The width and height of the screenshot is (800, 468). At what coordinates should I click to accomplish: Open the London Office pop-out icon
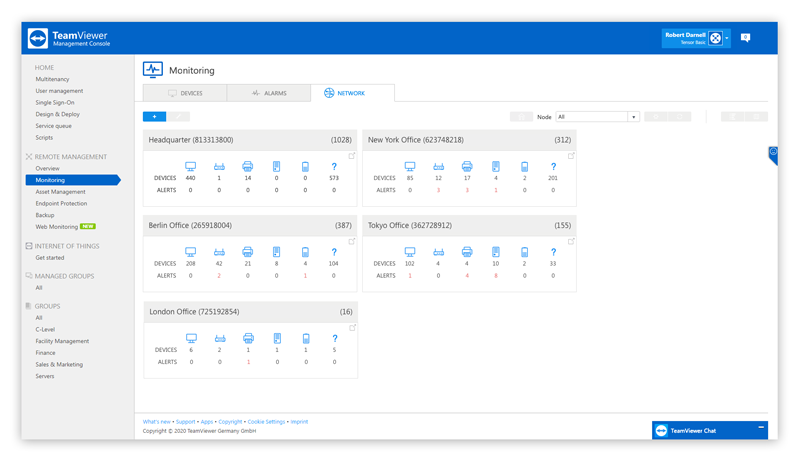352,328
